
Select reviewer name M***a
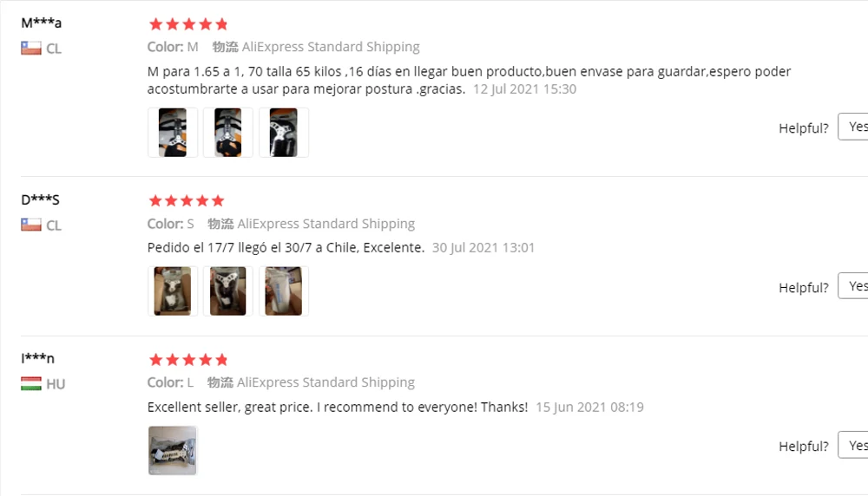pyautogui.click(x=42, y=23)
